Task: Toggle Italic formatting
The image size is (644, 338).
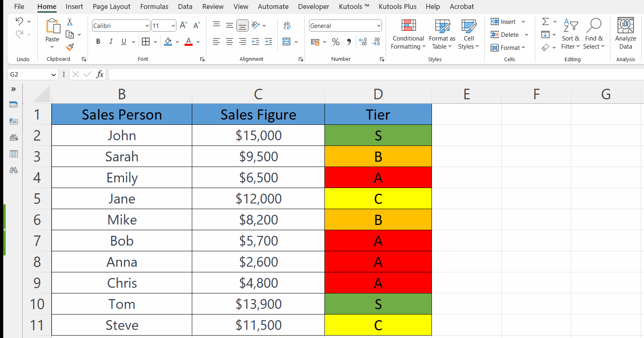Action: tap(111, 41)
